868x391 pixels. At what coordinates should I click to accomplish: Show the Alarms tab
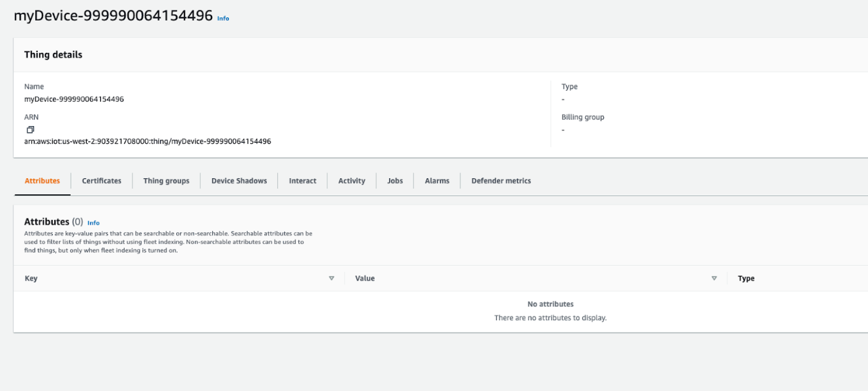(x=437, y=181)
